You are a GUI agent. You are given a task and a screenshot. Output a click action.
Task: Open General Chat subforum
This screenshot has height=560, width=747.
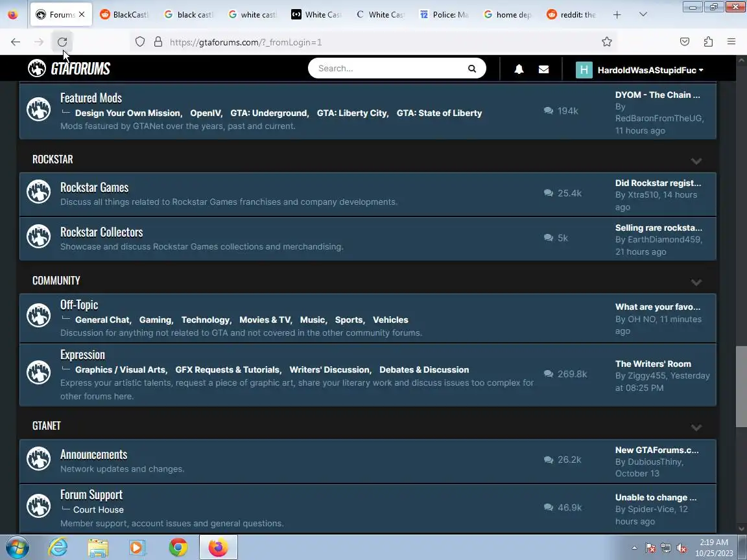pos(103,320)
